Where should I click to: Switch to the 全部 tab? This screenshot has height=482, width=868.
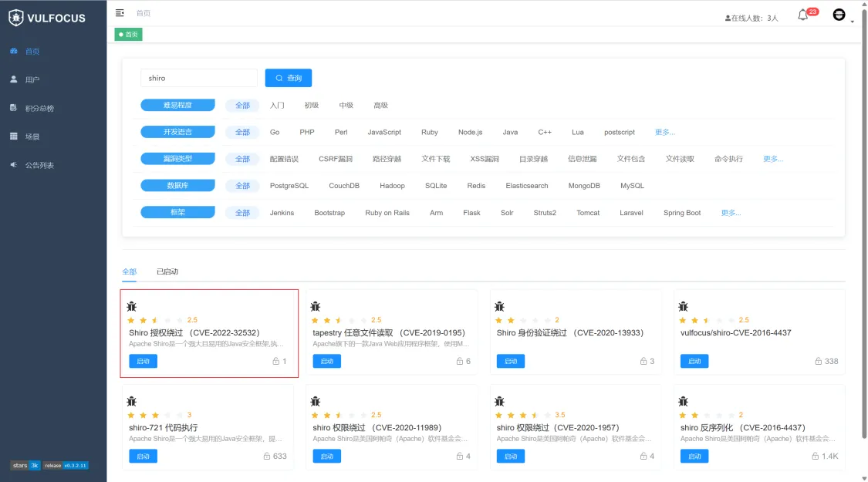(x=129, y=271)
